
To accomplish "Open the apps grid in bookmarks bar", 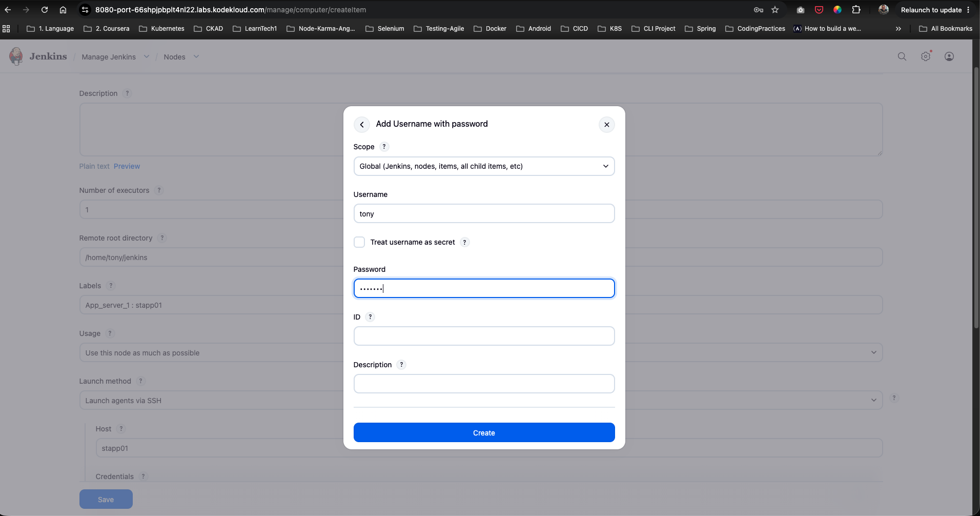I will (6, 29).
